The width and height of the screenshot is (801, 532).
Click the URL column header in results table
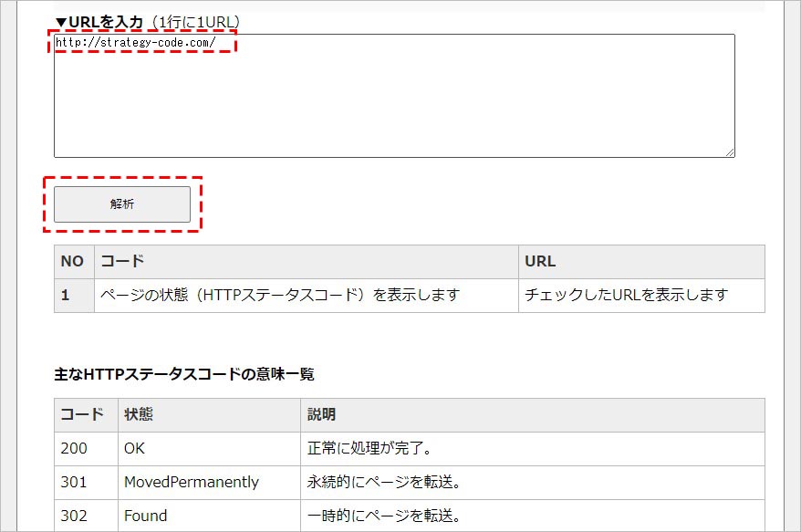point(540,261)
